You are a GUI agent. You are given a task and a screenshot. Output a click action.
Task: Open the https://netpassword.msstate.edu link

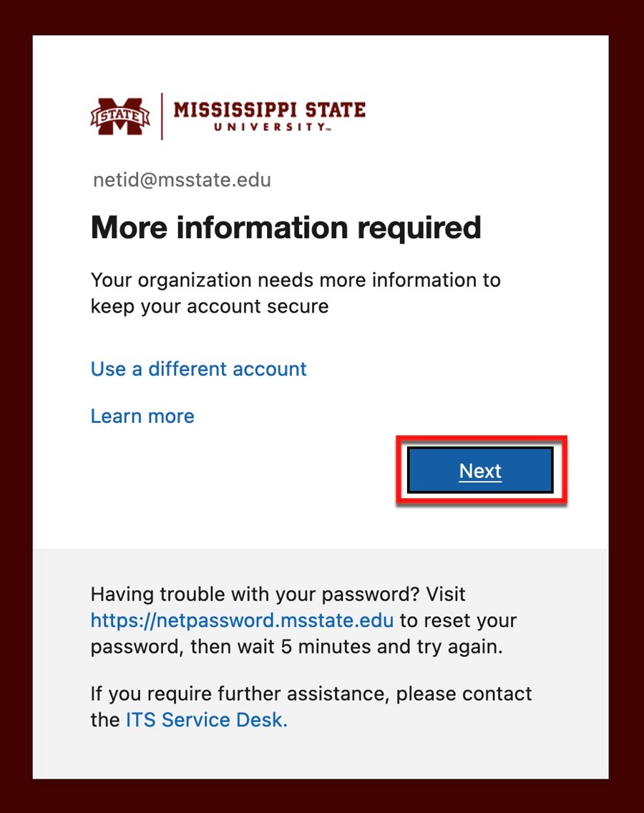click(x=242, y=620)
